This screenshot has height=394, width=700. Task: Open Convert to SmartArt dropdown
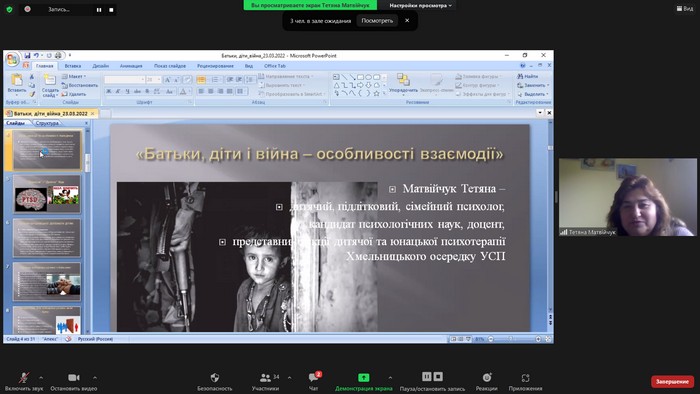pos(292,94)
